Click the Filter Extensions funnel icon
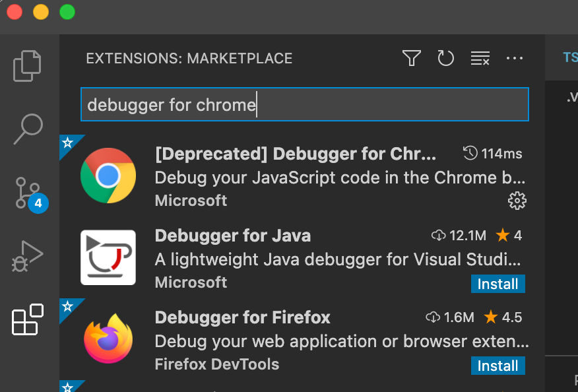Screen dimensions: 578x392 point(411,58)
